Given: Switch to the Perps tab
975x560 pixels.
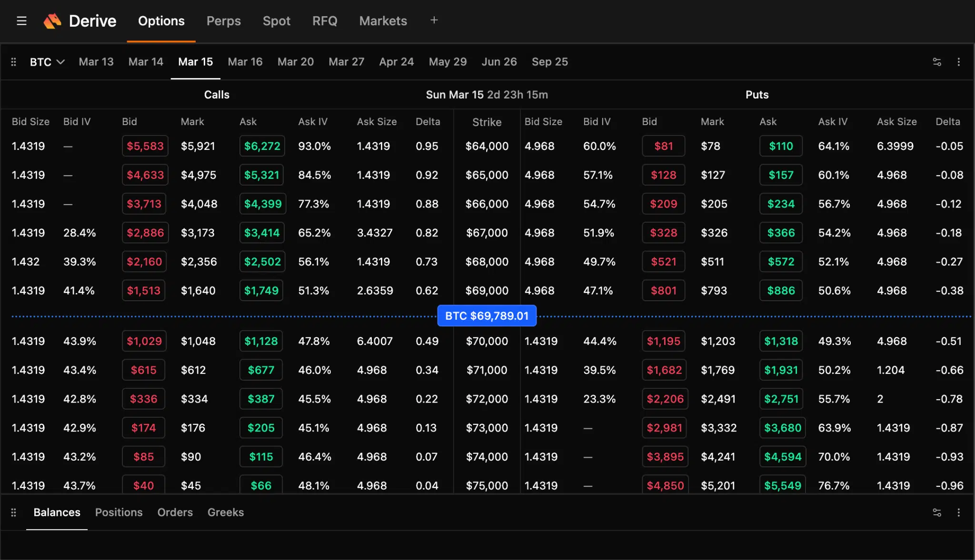Looking at the screenshot, I should click(223, 21).
